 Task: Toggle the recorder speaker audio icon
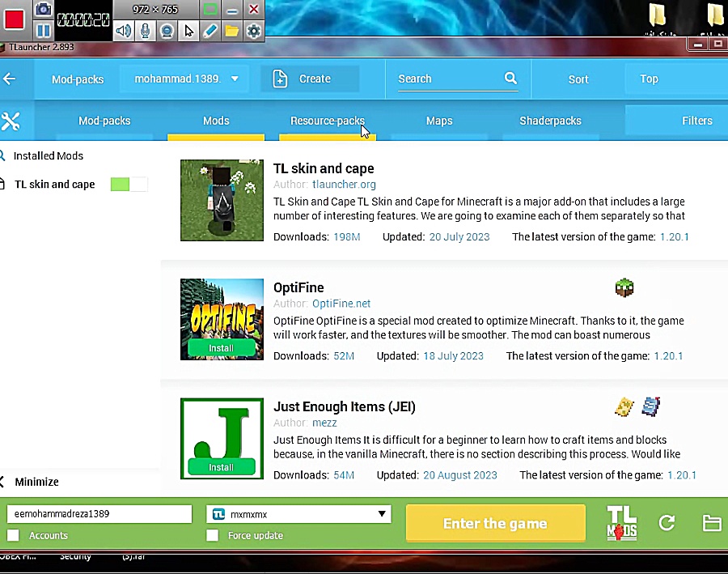124,31
